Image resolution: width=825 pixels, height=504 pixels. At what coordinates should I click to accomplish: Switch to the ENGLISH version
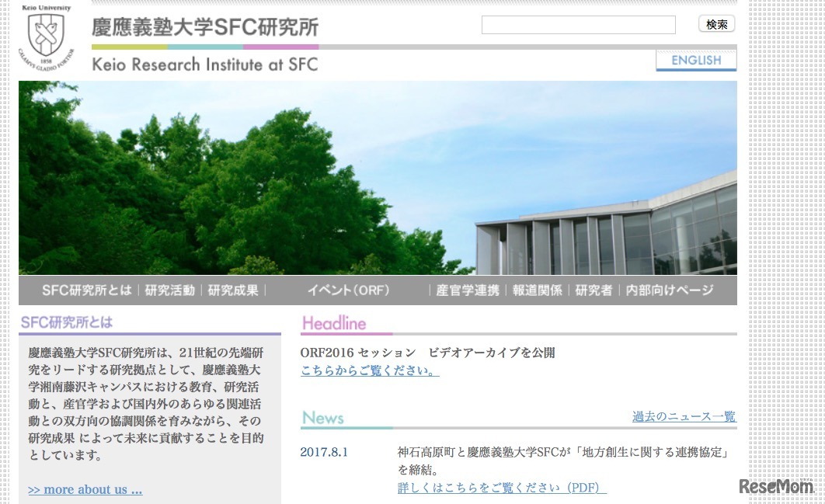[x=696, y=61]
